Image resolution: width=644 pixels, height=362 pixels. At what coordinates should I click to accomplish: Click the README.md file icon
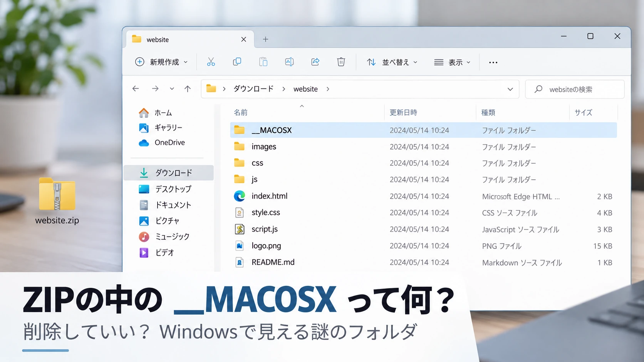[240, 262]
